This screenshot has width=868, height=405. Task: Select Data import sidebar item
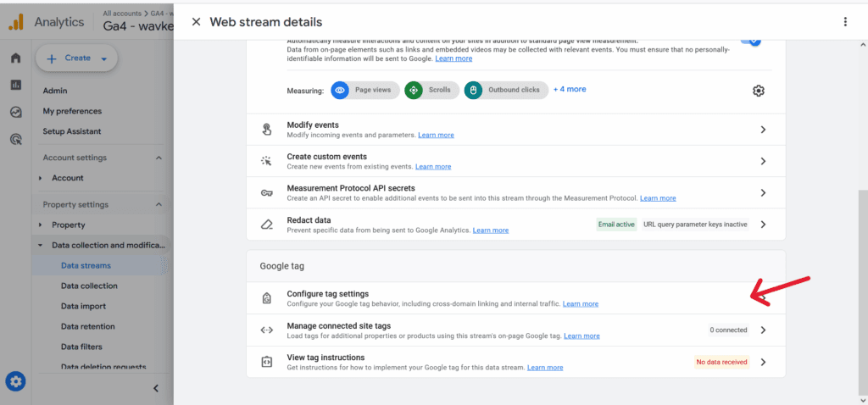tap(84, 307)
